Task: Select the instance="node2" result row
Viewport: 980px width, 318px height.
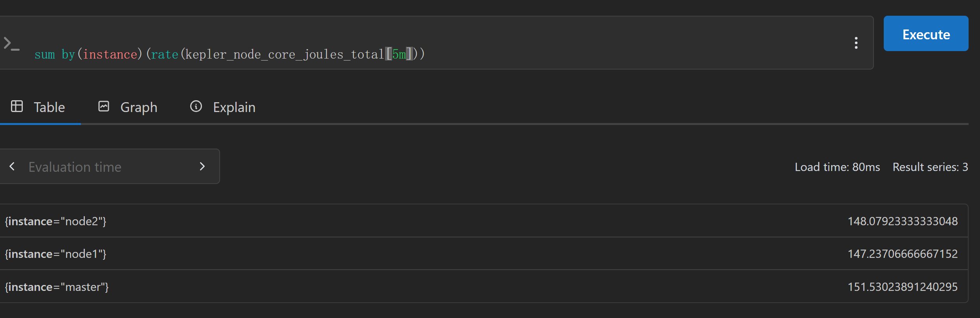Action: 483,221
